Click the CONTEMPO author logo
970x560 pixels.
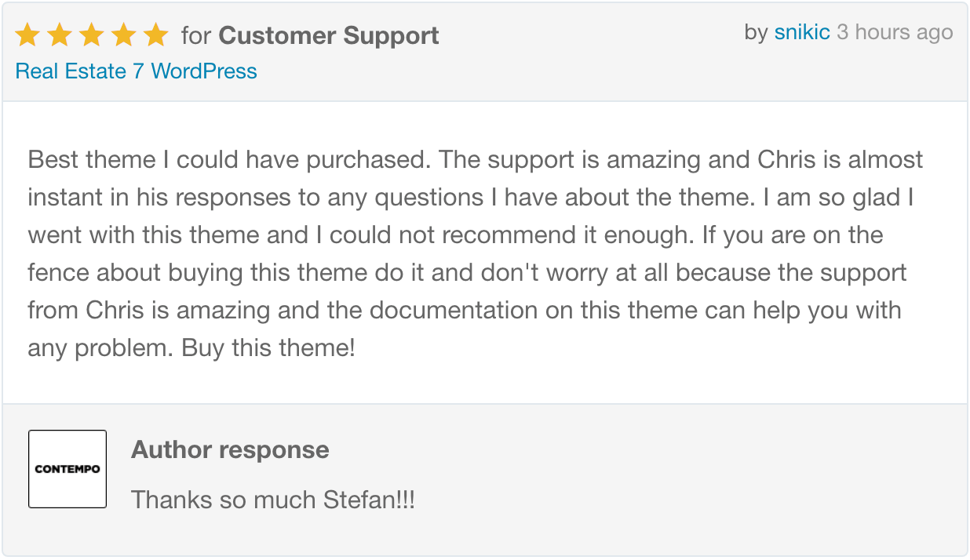67,469
